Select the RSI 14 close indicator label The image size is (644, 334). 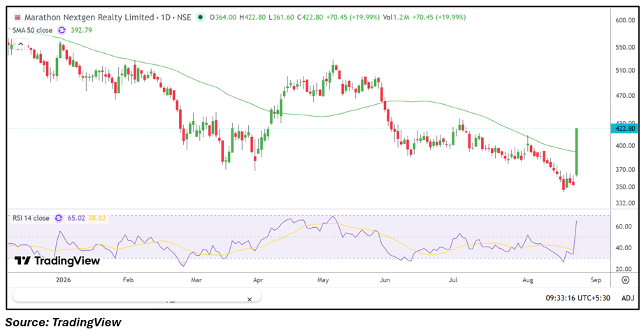click(x=31, y=218)
